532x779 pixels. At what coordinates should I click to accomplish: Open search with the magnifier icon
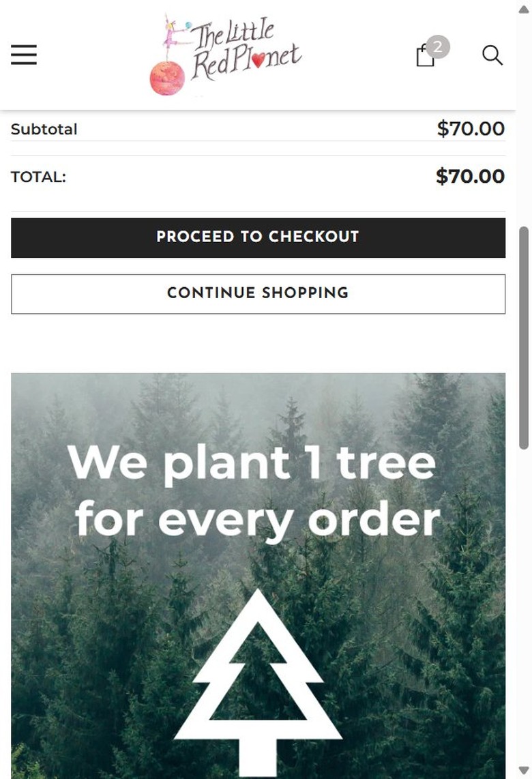(492, 55)
